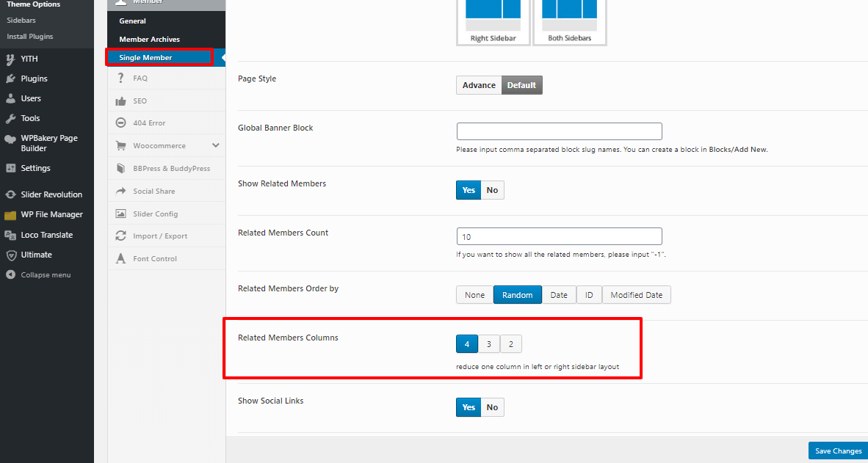Open the Single Member tab

[x=167, y=57]
